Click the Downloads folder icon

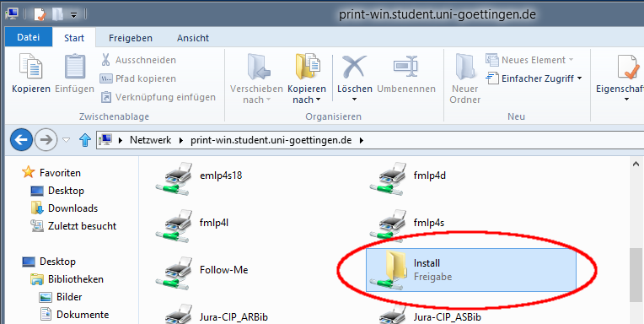click(x=37, y=208)
